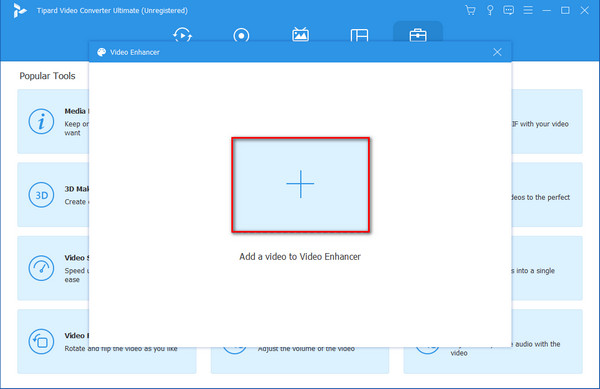Open the Ripper disc tab icon
Screen dimensions: 600x389
tap(241, 36)
